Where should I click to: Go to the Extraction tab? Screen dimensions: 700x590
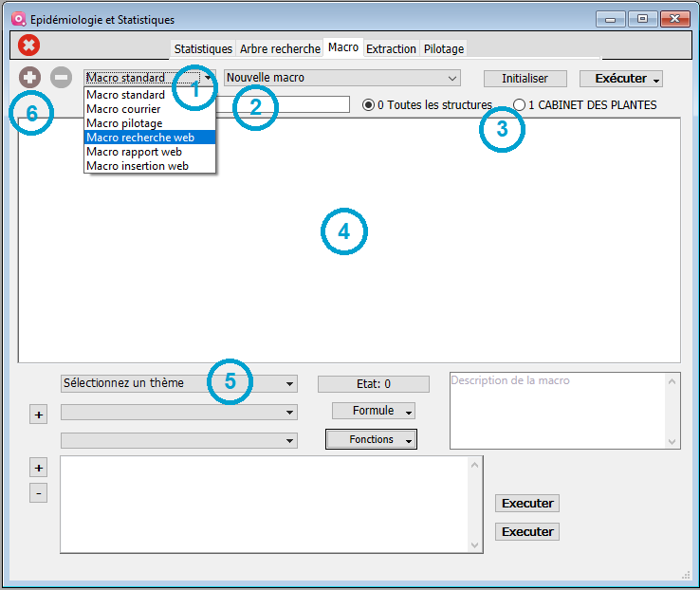391,48
